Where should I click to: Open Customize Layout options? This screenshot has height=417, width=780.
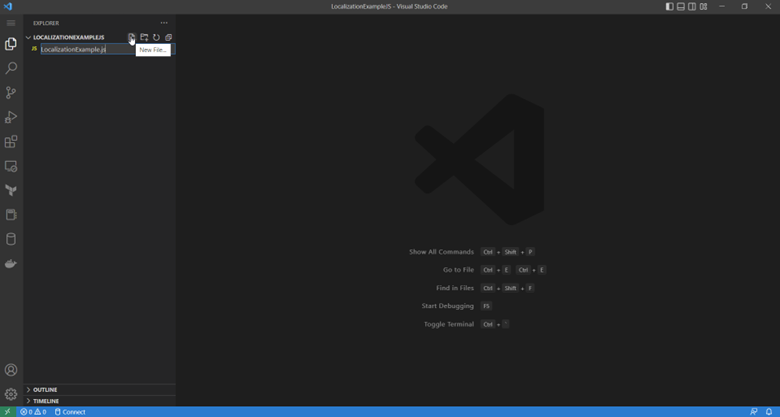(703, 6)
